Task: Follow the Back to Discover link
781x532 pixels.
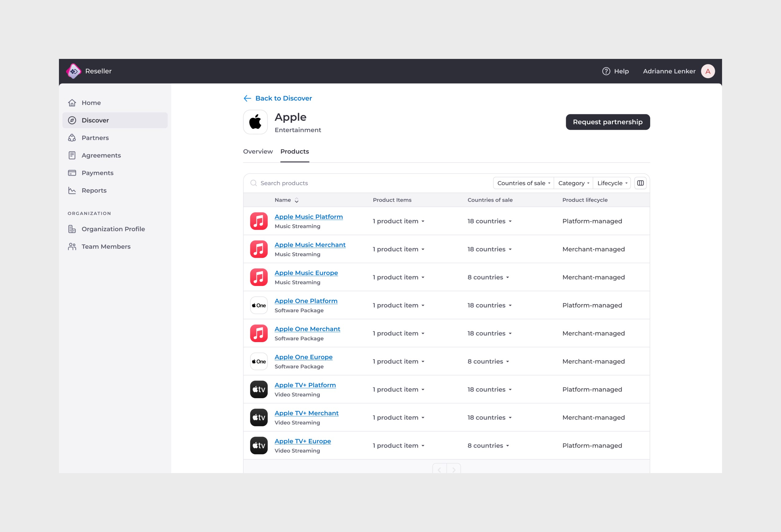Action: pos(283,98)
